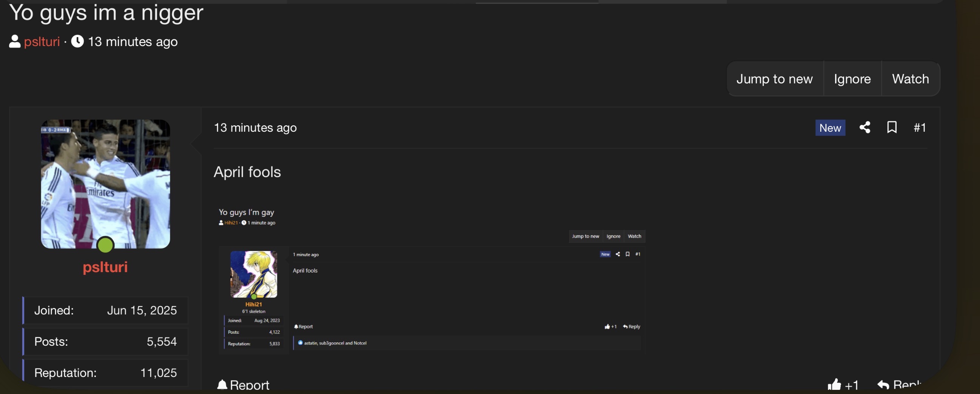Give the post a +1 thumbs up
Screen dimensions: 980x394
[843, 385]
